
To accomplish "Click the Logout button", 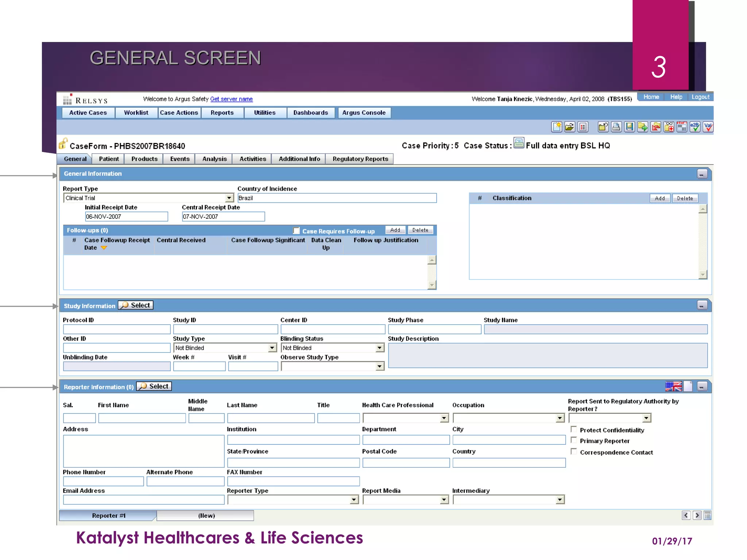I will pos(700,97).
